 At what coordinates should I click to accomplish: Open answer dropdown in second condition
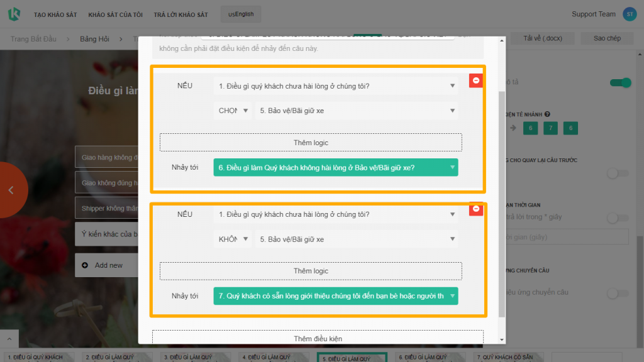(357, 239)
